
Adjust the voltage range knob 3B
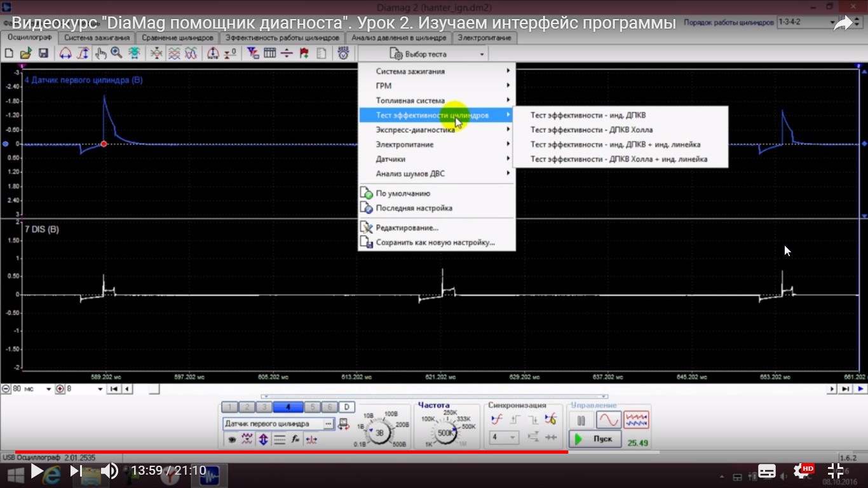[x=381, y=432]
